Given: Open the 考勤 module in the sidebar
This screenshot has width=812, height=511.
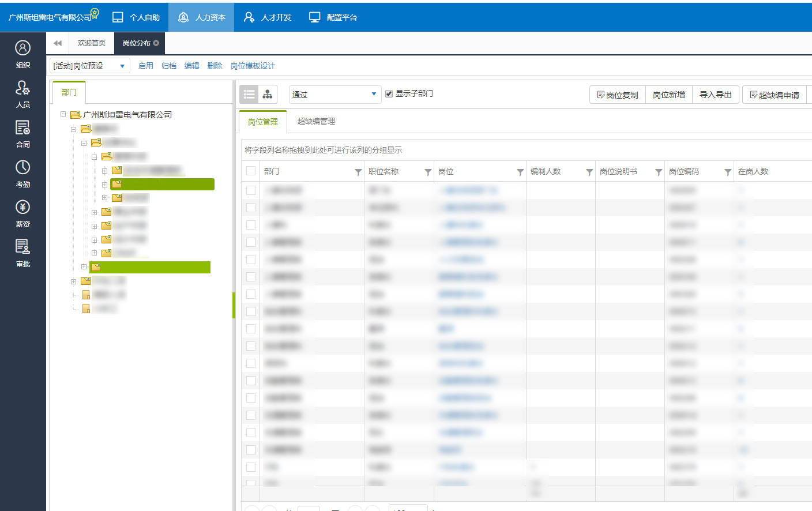Looking at the screenshot, I should [23, 174].
